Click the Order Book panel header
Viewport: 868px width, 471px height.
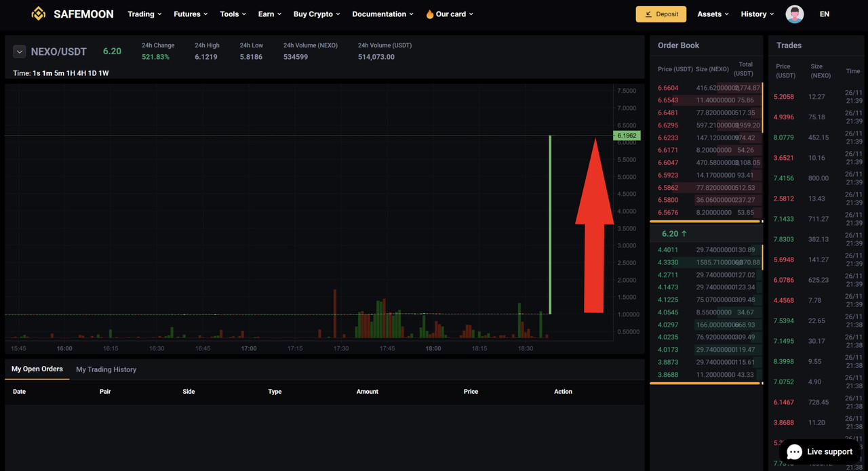(679, 45)
